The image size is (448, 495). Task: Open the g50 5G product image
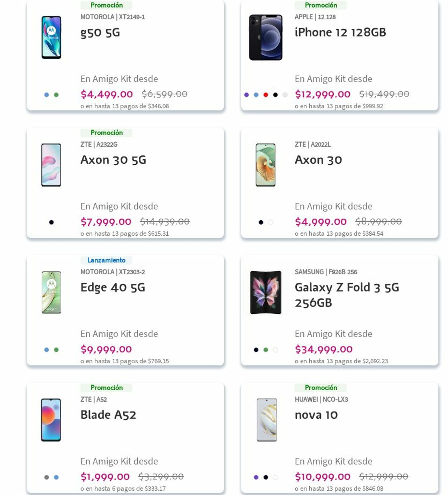[51, 38]
